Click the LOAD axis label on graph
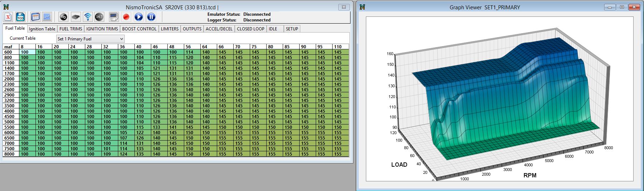The width and height of the screenshot is (644, 191). (x=399, y=165)
